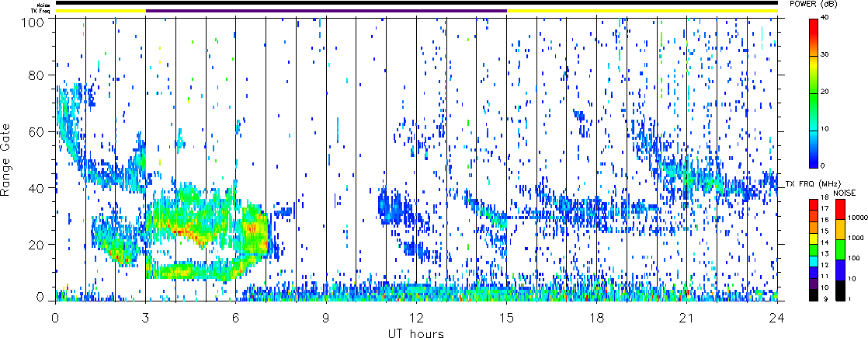Click the 10000 label on NOISE legend

[x=857, y=218]
